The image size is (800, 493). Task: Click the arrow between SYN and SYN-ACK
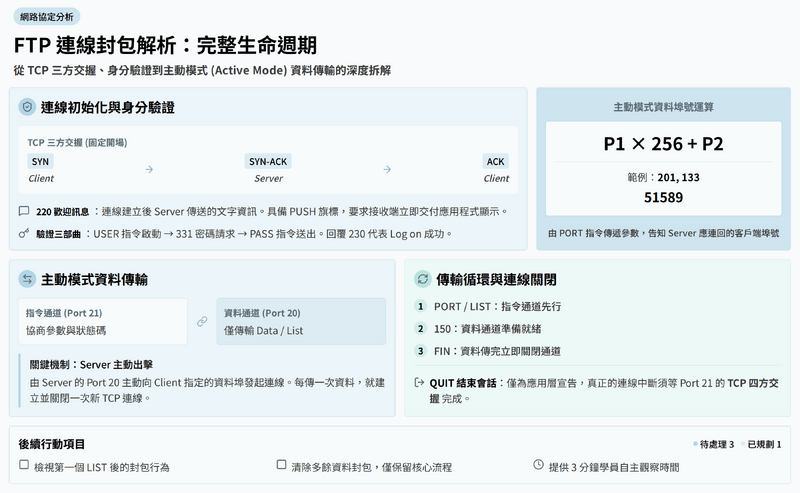coord(149,169)
